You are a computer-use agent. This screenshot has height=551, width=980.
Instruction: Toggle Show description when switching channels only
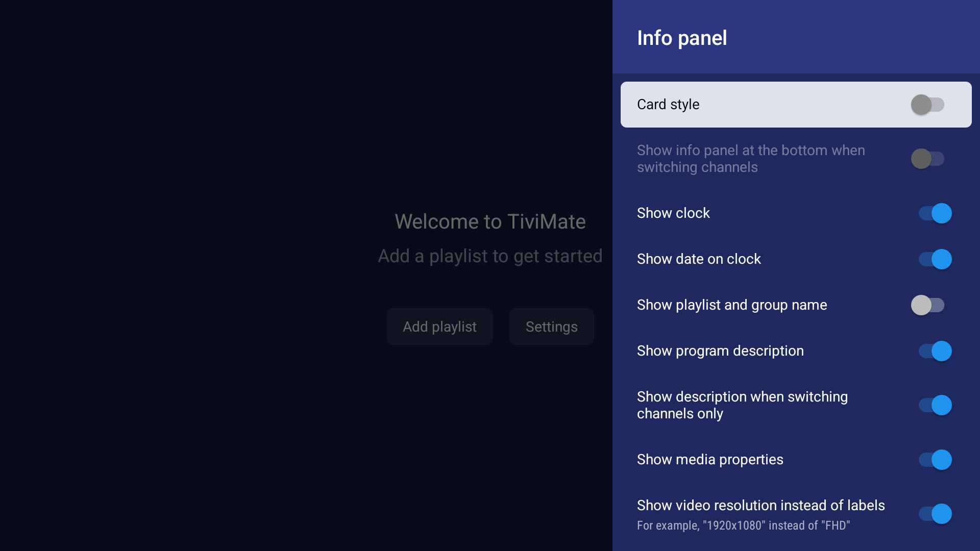point(935,405)
